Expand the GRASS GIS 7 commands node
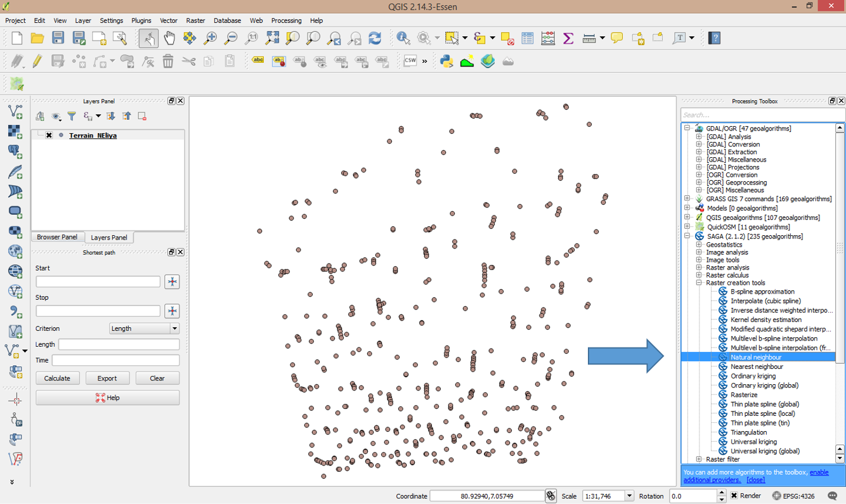The width and height of the screenshot is (846, 504). coord(687,198)
